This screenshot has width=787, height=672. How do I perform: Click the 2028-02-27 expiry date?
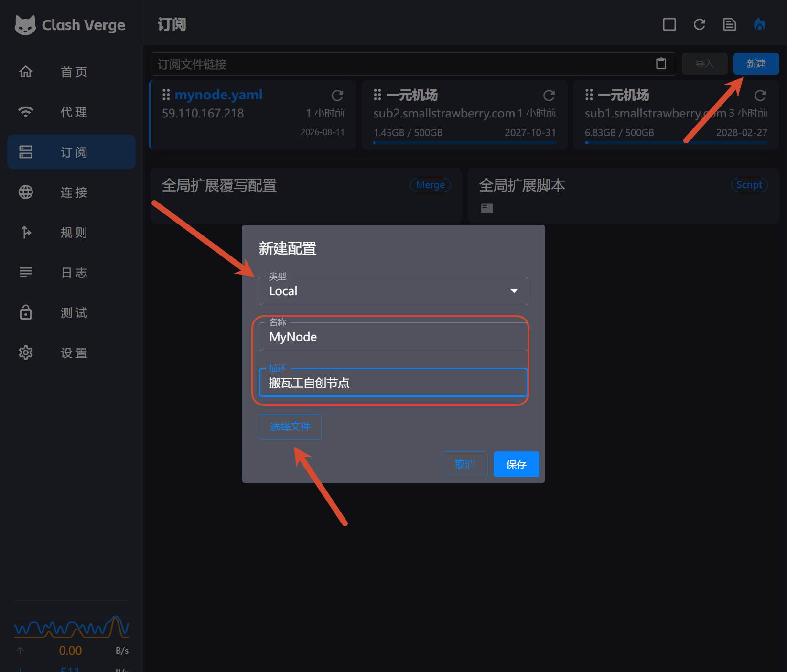pyautogui.click(x=742, y=133)
